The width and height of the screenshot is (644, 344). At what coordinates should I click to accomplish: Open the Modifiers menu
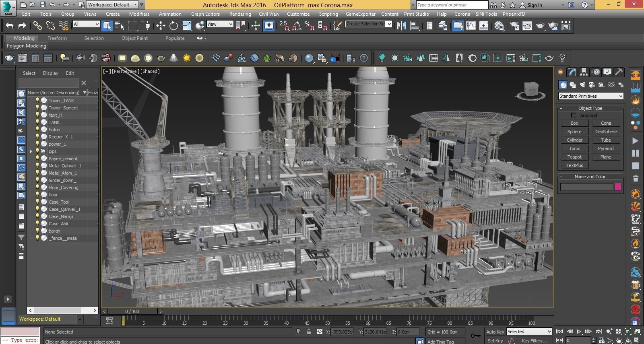point(139,14)
